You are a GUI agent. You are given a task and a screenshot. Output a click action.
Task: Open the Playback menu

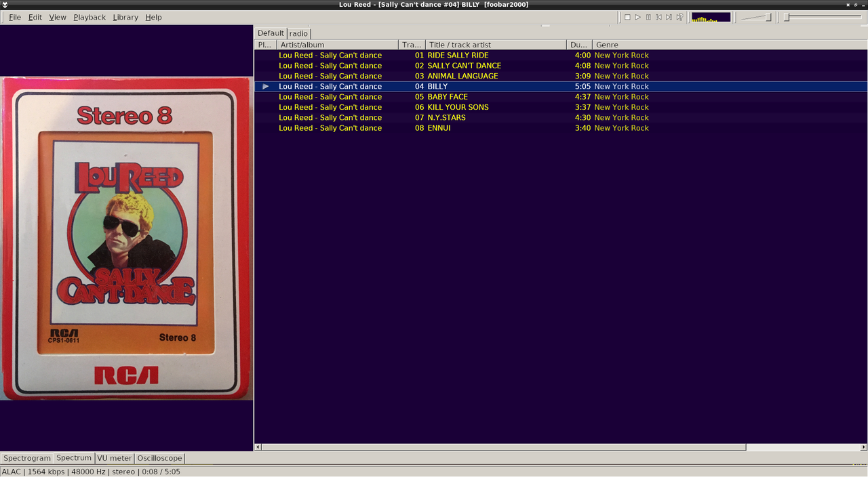tap(90, 17)
